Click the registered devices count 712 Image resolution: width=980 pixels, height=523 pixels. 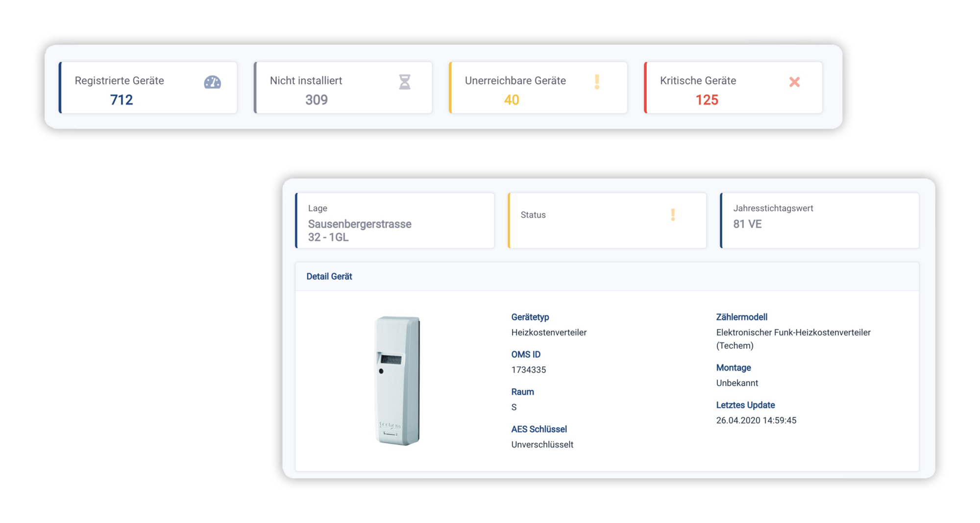122,100
